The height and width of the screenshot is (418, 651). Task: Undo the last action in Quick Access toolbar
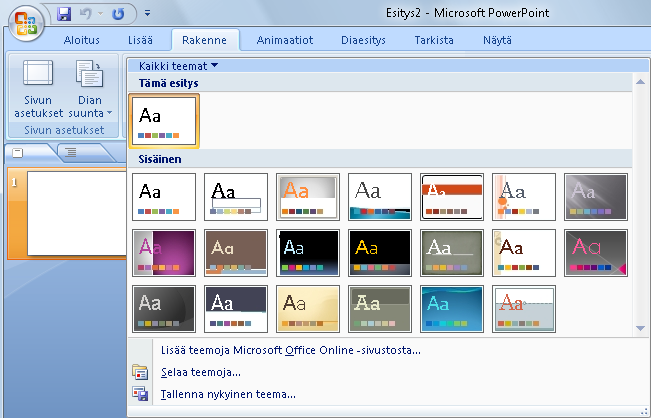(86, 14)
